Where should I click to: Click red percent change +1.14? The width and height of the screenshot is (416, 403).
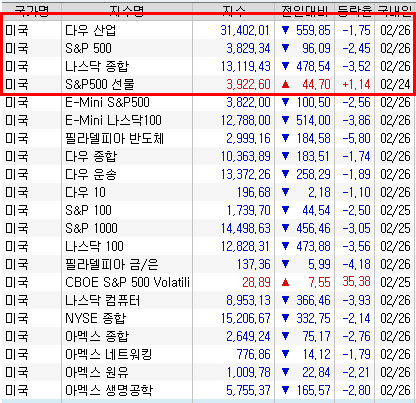(x=356, y=84)
